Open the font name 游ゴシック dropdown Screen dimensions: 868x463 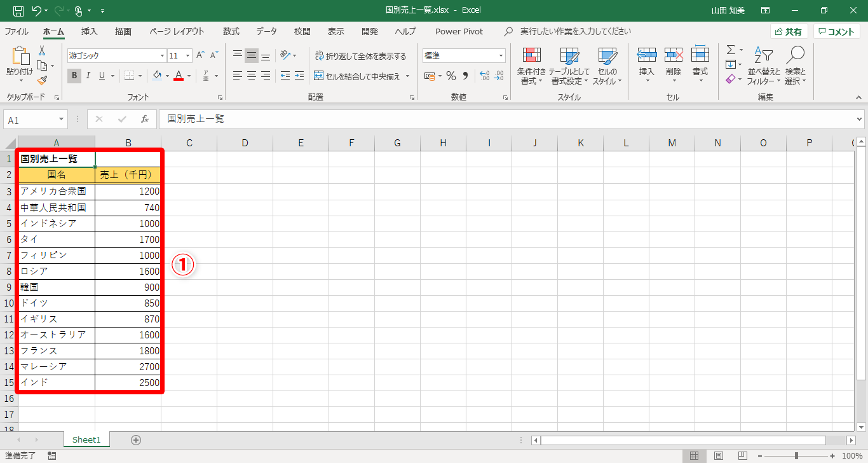click(161, 56)
